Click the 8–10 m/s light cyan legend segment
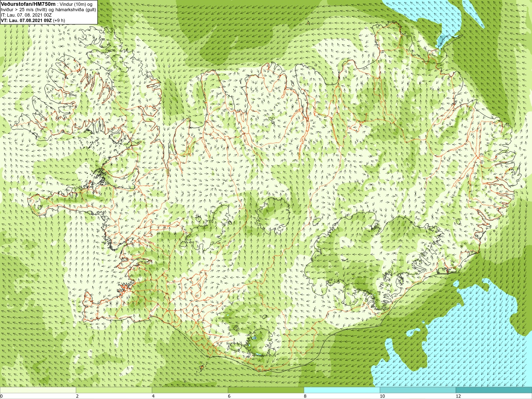532x399 pixels. coord(342,390)
